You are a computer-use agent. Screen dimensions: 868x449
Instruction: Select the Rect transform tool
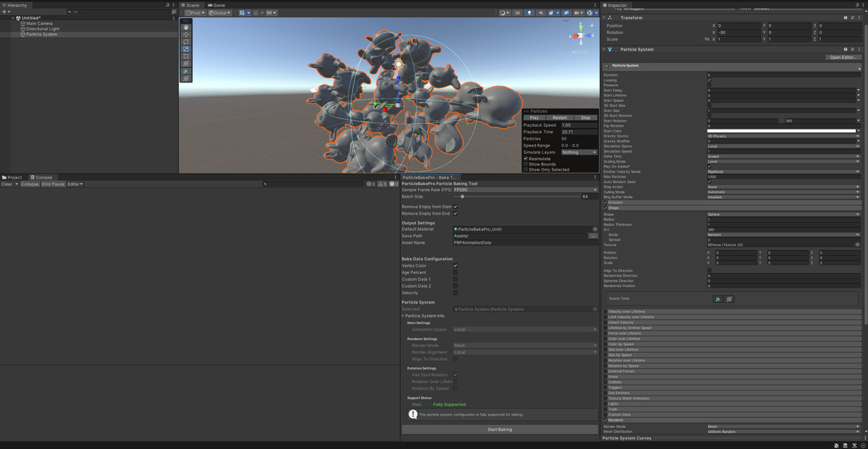[187, 56]
